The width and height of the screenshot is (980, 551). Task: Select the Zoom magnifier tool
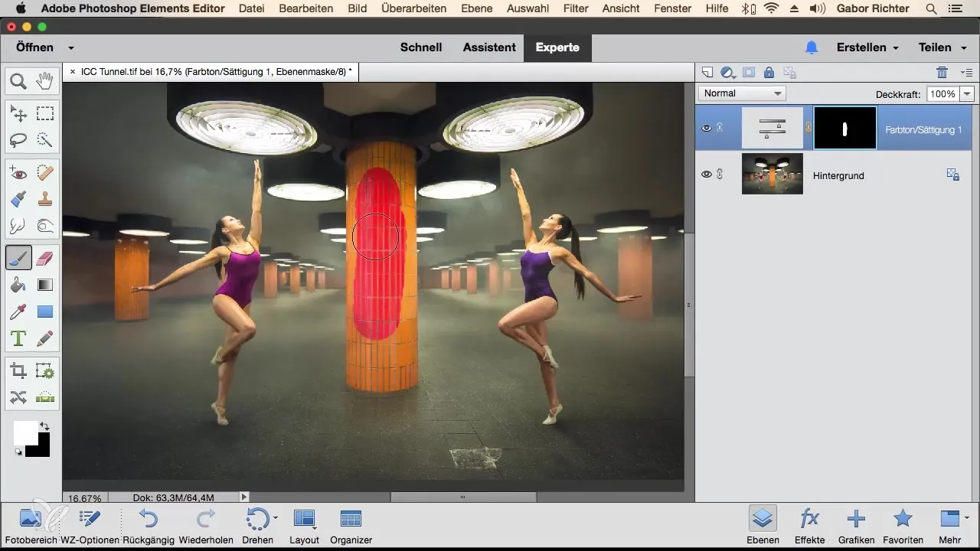18,80
